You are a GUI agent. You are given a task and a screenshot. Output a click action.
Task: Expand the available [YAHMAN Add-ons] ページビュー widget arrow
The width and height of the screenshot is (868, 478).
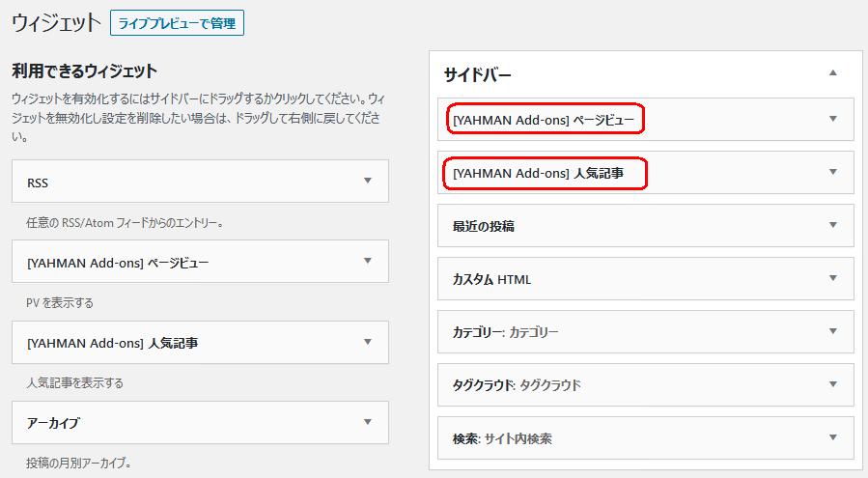(x=368, y=261)
